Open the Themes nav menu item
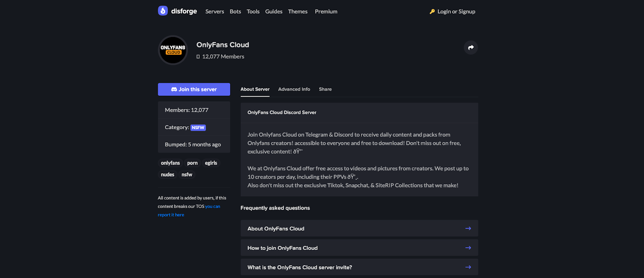Image resolution: width=644 pixels, height=278 pixels. 298,12
